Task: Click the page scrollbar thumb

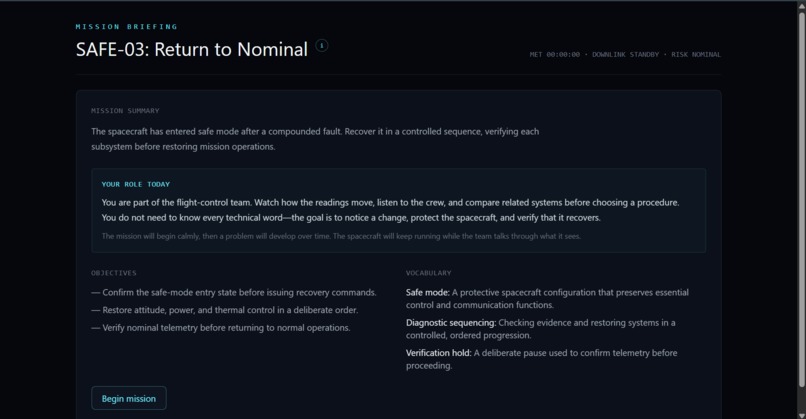Action: tap(801, 197)
